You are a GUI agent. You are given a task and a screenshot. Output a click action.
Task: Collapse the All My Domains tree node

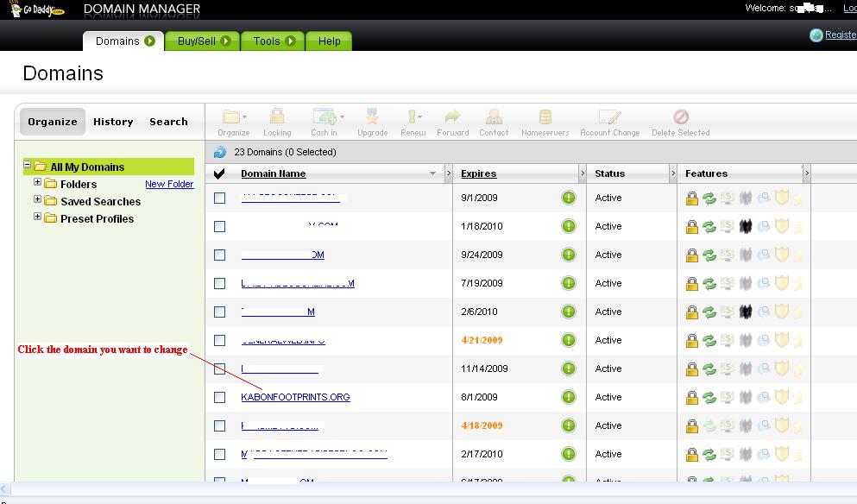27,164
